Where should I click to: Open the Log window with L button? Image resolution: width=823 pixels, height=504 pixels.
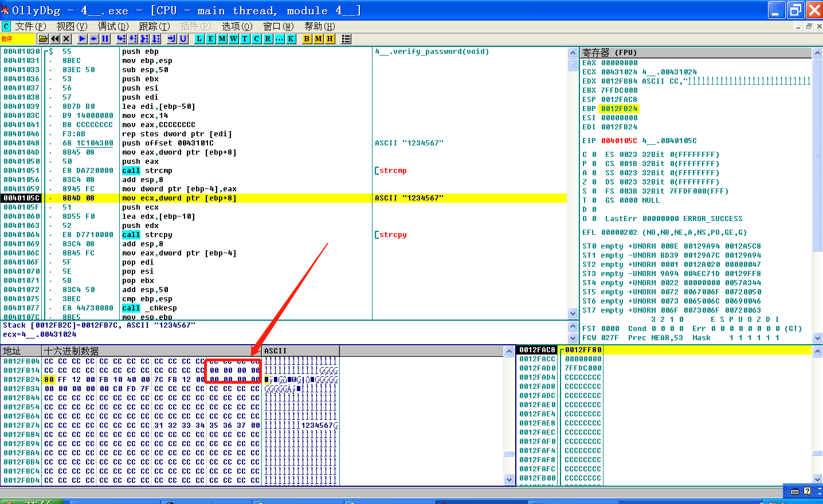[x=199, y=39]
